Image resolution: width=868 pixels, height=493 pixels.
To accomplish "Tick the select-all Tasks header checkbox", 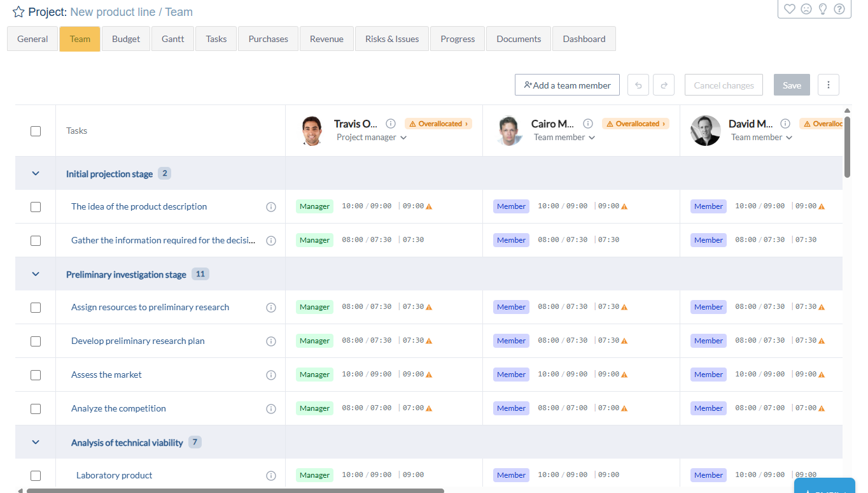I will pos(36,131).
